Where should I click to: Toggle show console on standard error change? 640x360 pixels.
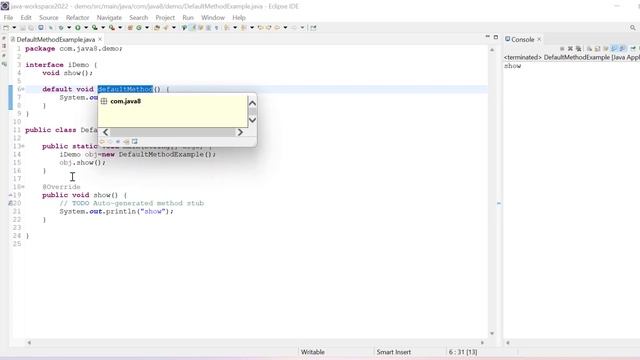tap(622, 49)
